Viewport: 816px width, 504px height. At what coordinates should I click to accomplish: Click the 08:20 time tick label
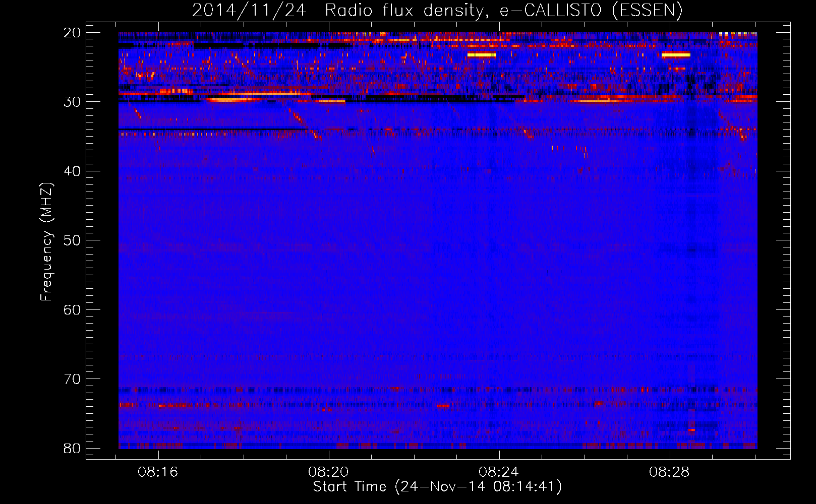(329, 472)
